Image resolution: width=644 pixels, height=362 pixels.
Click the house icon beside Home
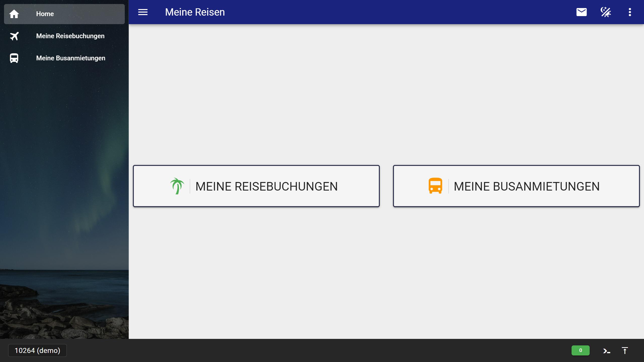14,14
